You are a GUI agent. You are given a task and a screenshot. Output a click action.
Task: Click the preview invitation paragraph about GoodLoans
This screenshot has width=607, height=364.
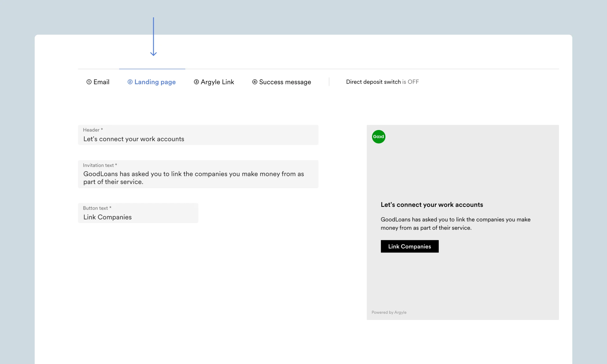456,224
